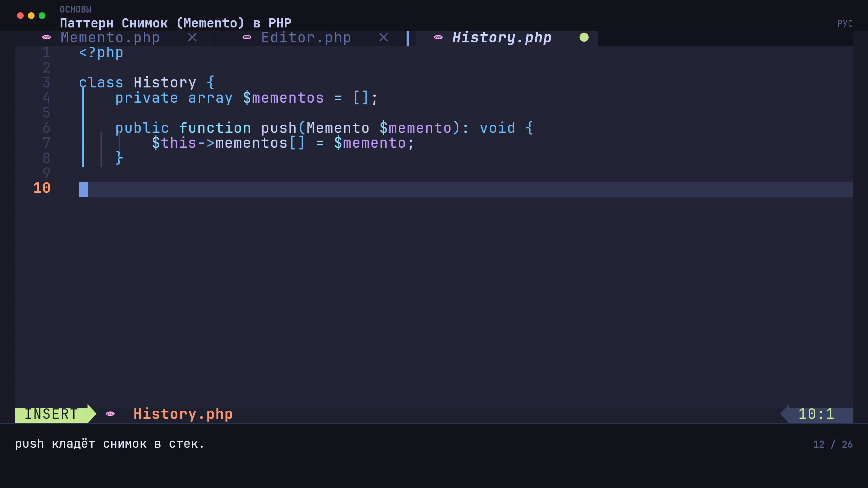Click the yellow minimize window button
Viewport: 868px width, 488px height.
pos(31,16)
